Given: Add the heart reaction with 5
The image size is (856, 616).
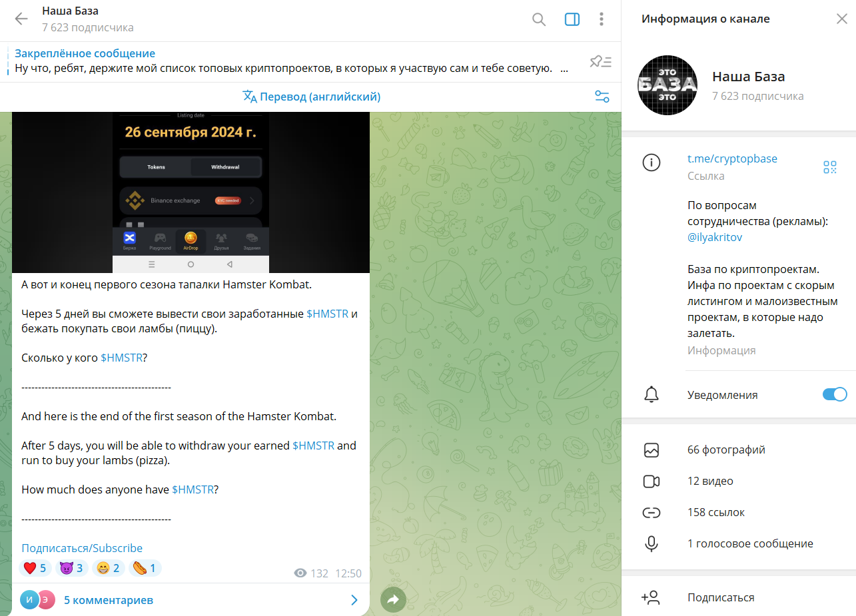Looking at the screenshot, I should click(x=35, y=568).
